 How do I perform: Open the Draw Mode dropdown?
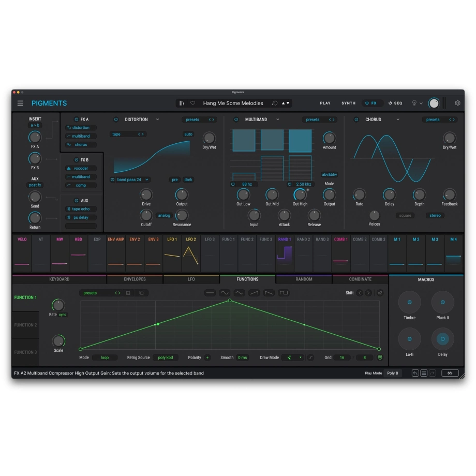293,358
